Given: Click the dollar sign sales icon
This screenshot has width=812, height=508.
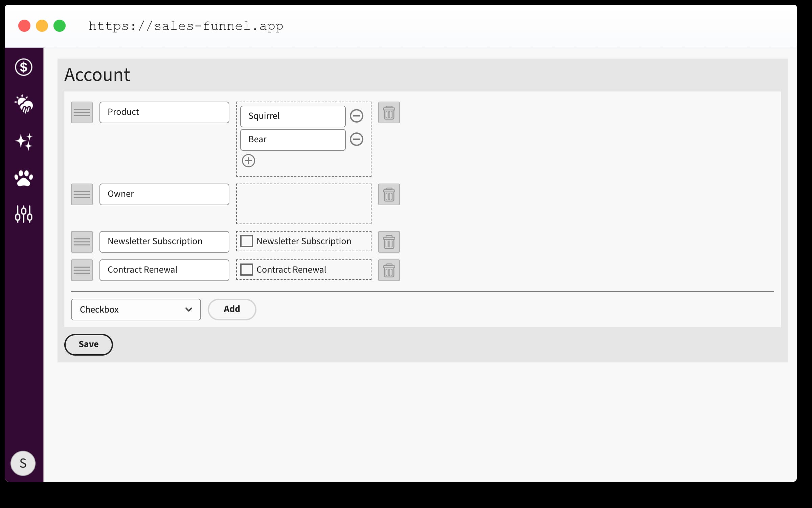Looking at the screenshot, I should click(x=23, y=67).
